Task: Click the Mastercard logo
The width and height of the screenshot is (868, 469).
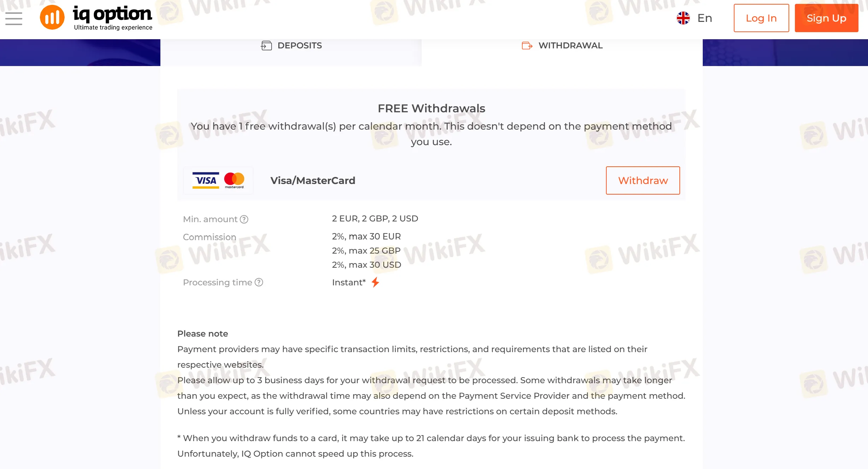Action: click(x=234, y=180)
